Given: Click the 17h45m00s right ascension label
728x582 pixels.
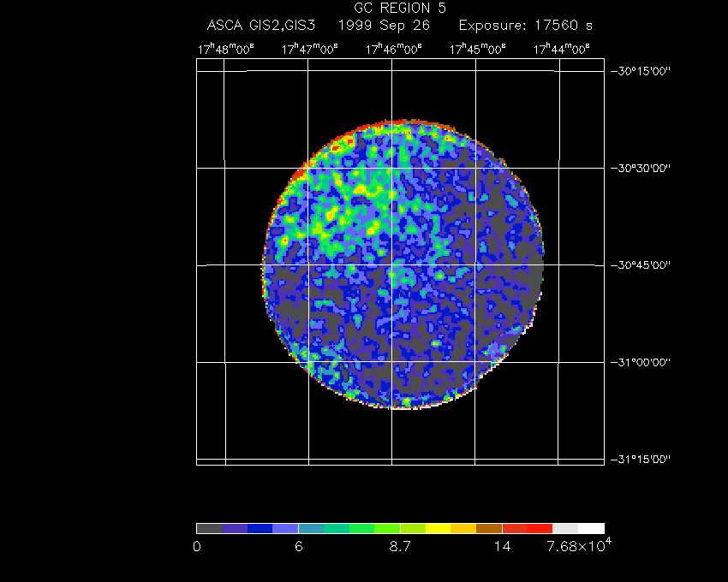Looking at the screenshot, I should point(477,49).
